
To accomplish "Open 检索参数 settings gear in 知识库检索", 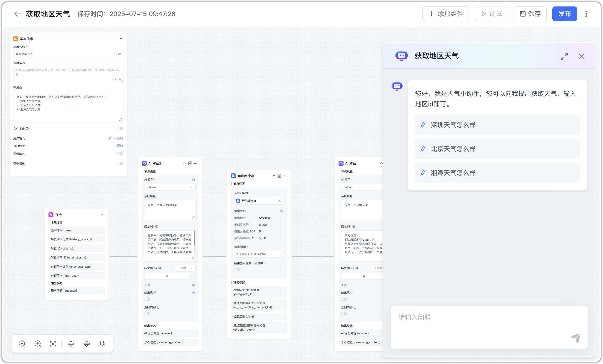I will pyautogui.click(x=282, y=211).
